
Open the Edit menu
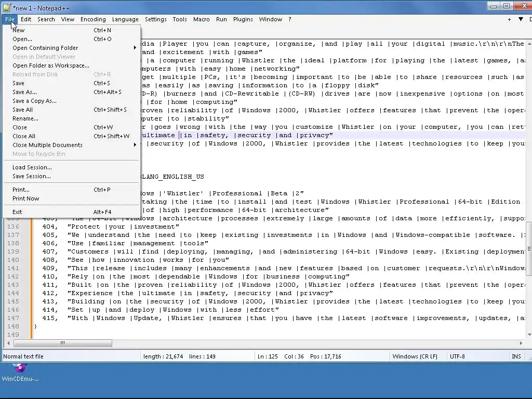click(26, 19)
